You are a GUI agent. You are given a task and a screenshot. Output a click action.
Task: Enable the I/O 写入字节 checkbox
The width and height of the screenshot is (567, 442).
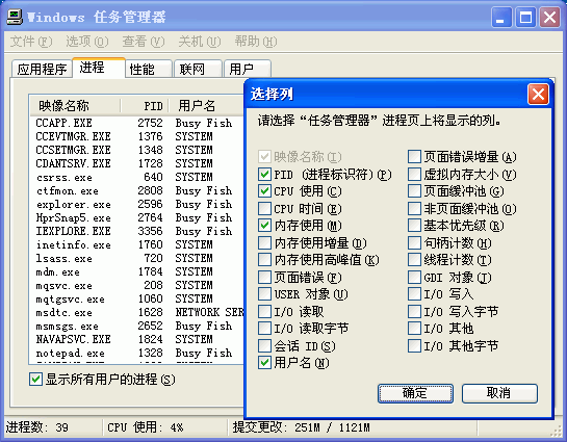coord(414,311)
